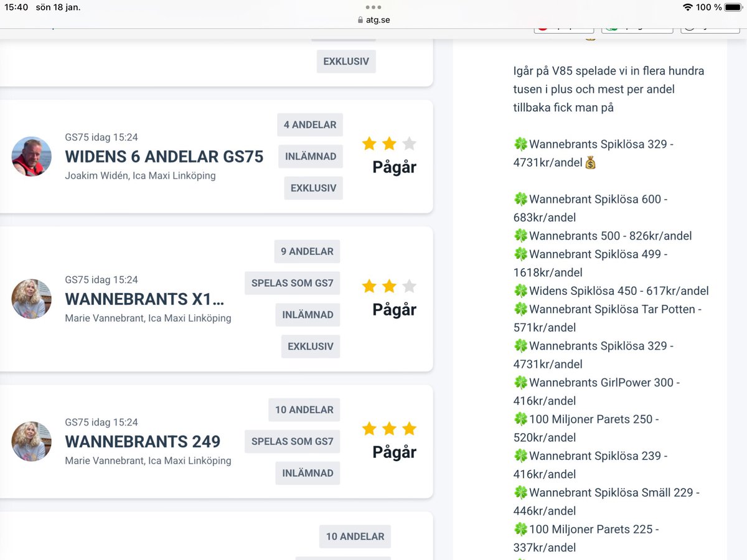Click INLÄMNAD tag on WANNEBRANTS X1 card

(x=308, y=315)
